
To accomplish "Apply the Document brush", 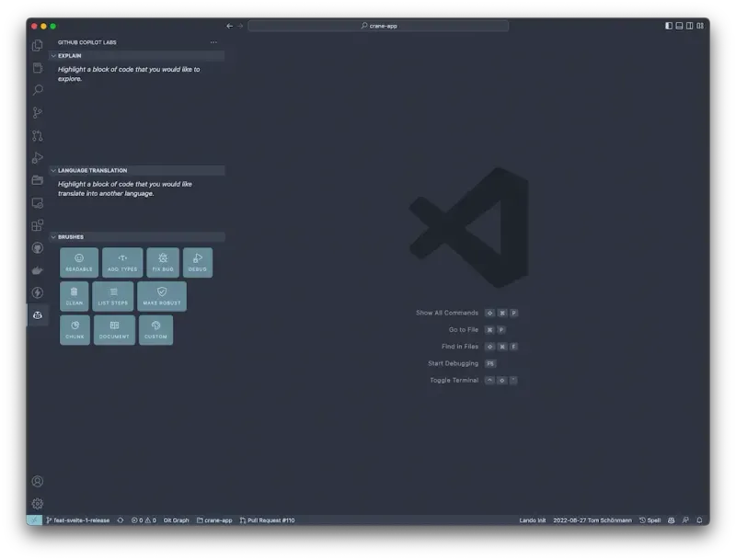I will pyautogui.click(x=114, y=330).
